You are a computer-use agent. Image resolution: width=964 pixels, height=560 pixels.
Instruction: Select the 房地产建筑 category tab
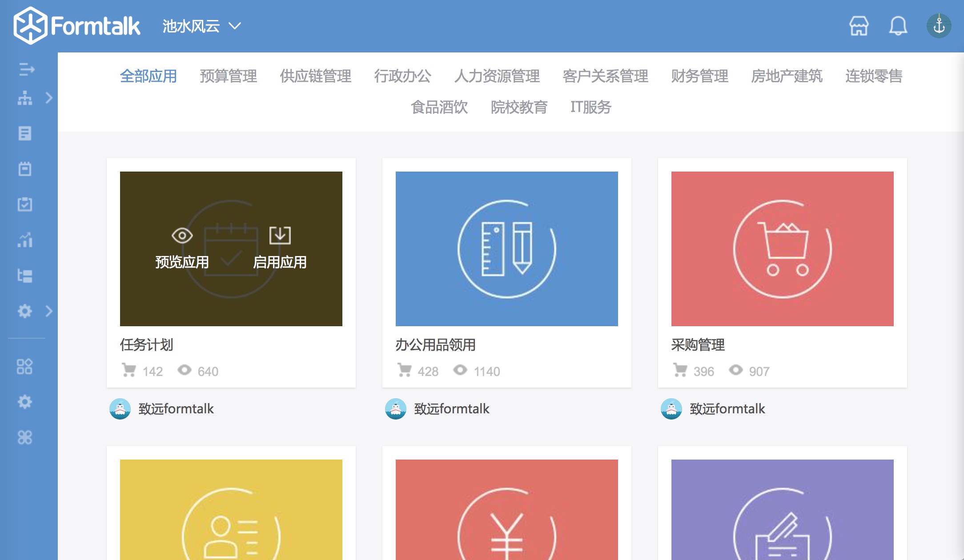[787, 76]
